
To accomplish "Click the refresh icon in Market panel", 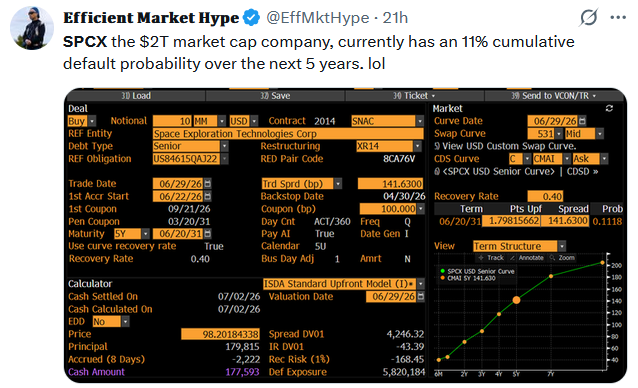I will (x=609, y=108).
